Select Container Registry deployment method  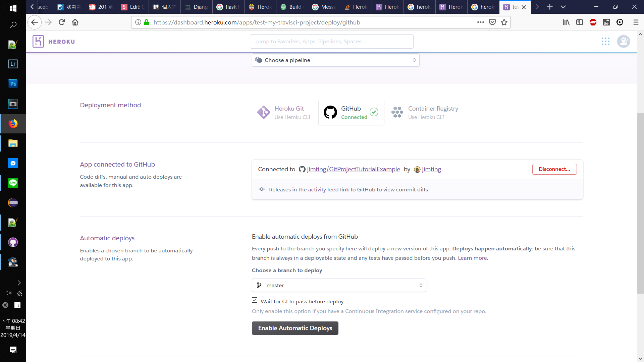pyautogui.click(x=425, y=113)
